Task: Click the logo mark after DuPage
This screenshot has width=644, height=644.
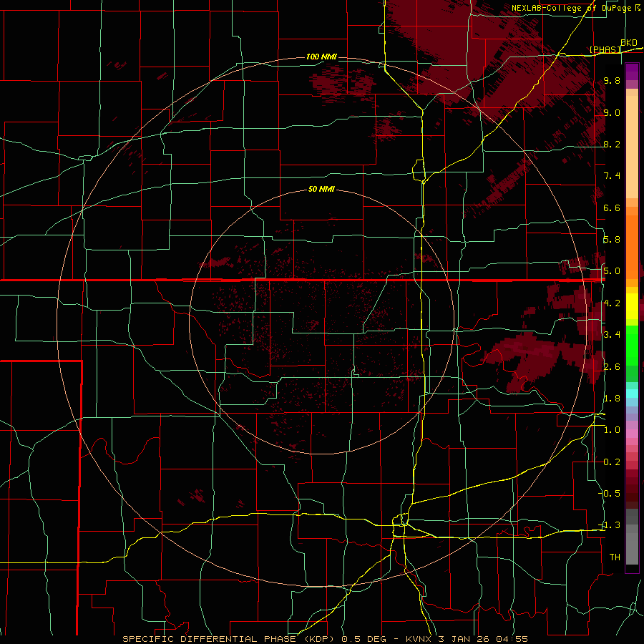Action: click(638, 8)
